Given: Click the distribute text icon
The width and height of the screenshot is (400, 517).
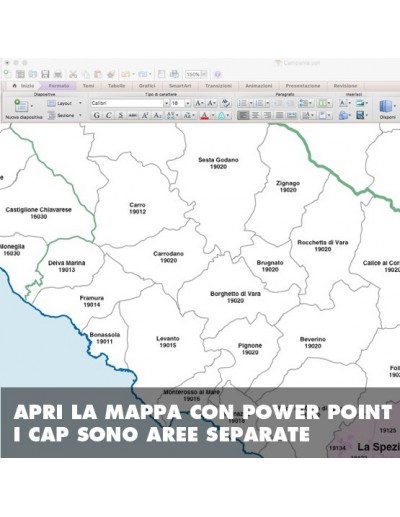Looking at the screenshot, I should click(292, 115).
